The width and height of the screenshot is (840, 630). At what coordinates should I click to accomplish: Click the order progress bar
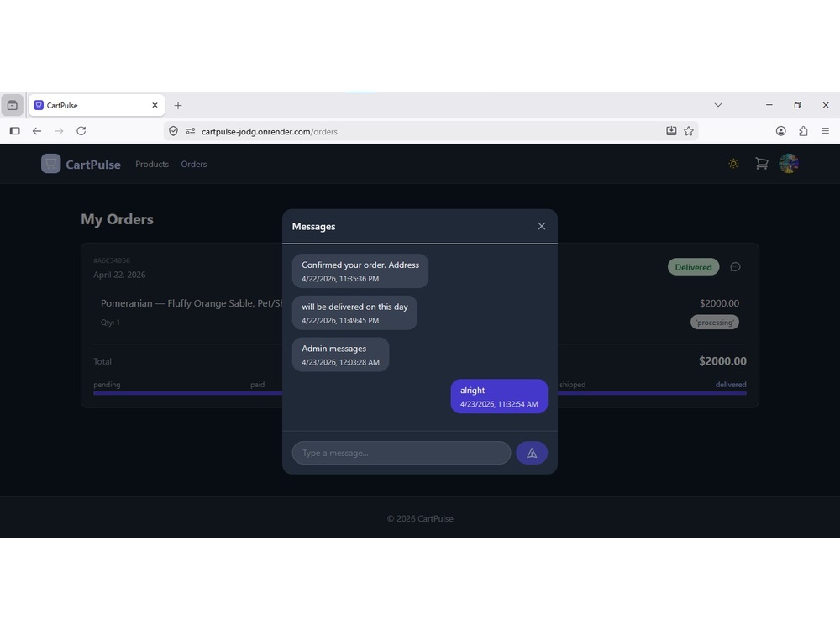coord(419,393)
